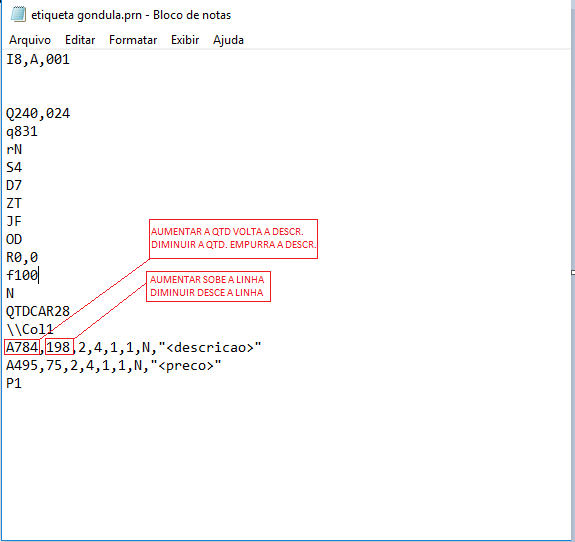Screen dimensions: 575x542
Task: Click the line q831
Action: 22,131
